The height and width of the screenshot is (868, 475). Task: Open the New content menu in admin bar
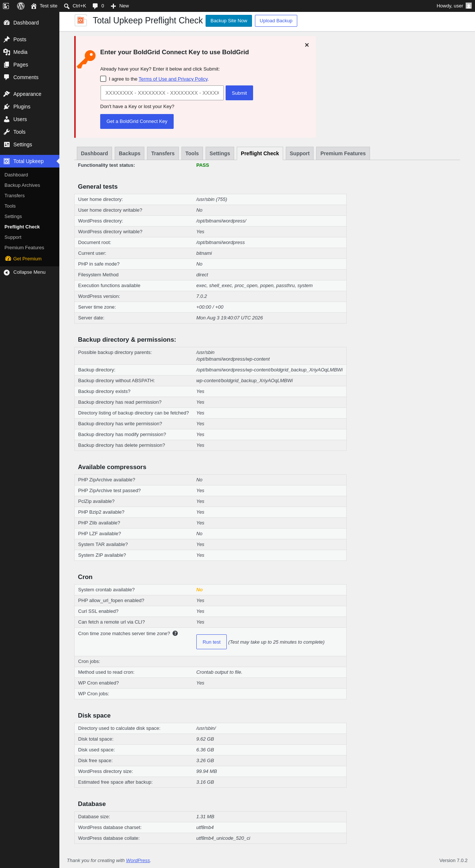tap(120, 6)
